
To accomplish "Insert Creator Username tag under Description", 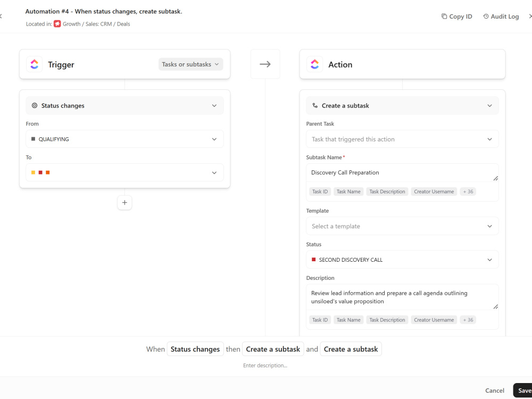I will pyautogui.click(x=434, y=320).
